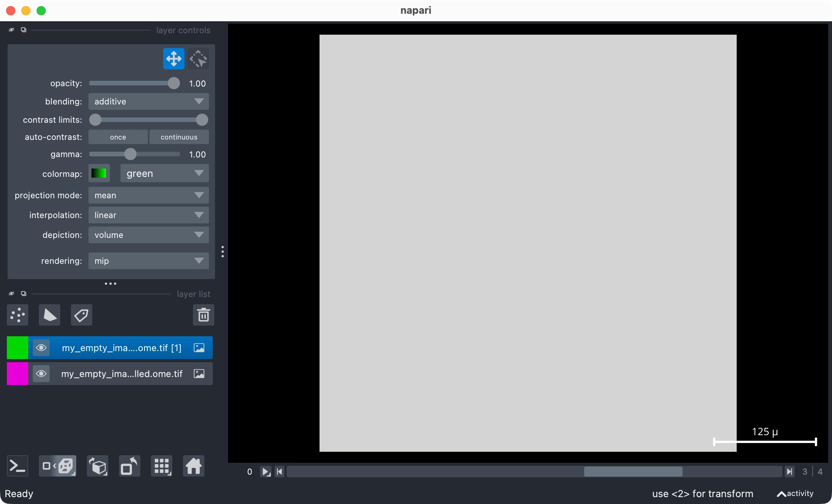Click the upper contrast limits handle
832x504 pixels.
point(202,120)
